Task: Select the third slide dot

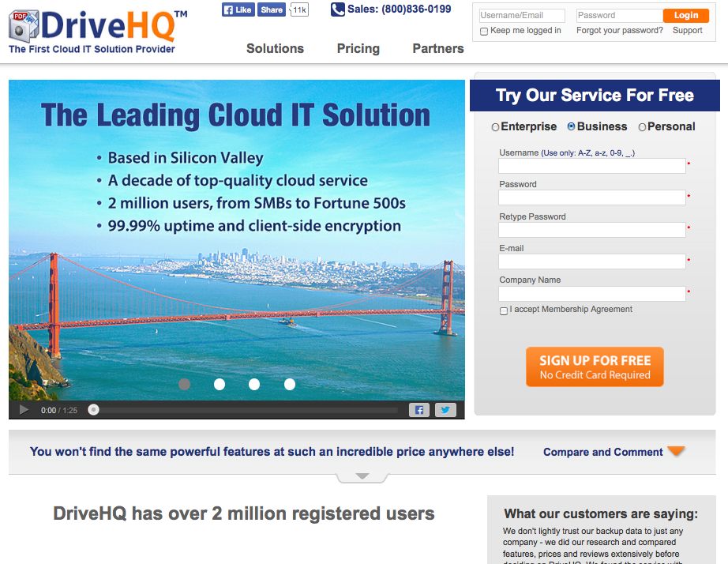Action: (254, 384)
